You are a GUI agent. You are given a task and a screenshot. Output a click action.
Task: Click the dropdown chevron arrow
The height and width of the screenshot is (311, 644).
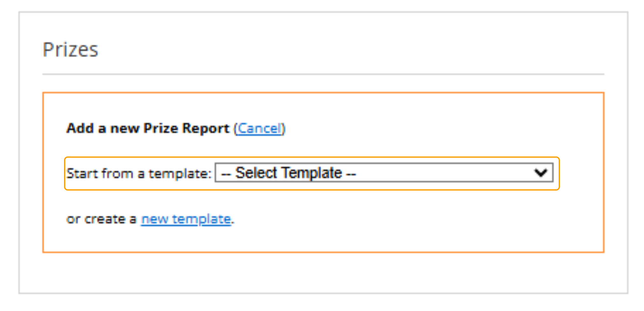(541, 173)
